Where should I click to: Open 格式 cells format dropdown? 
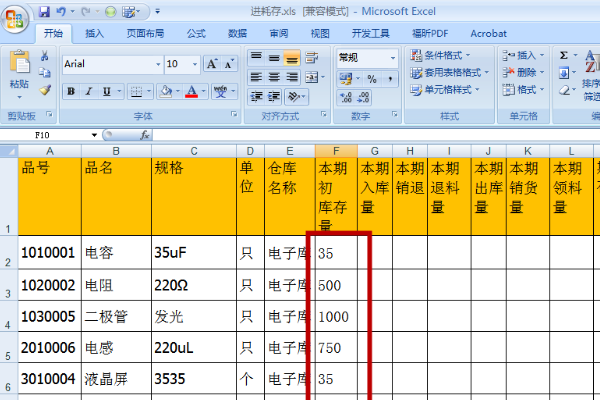coord(523,90)
